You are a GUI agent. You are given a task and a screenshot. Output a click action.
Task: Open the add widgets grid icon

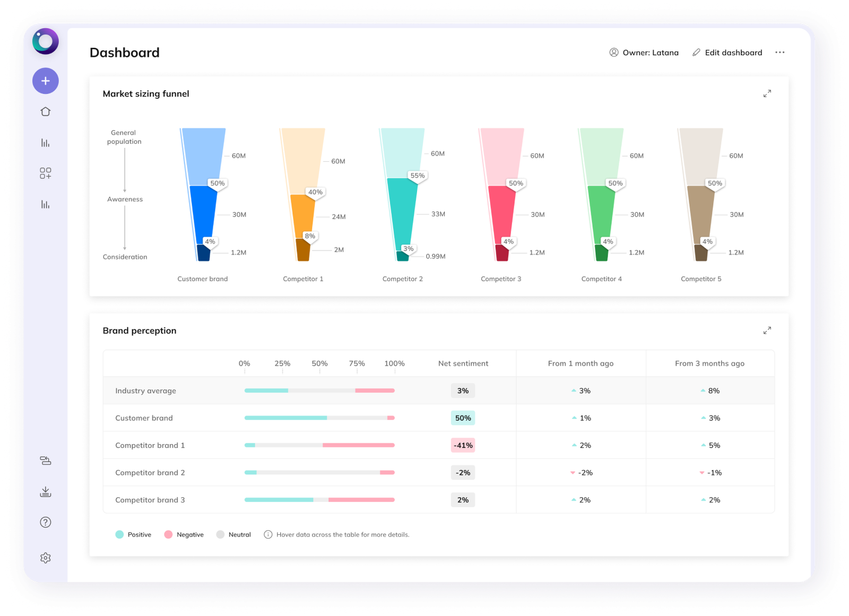point(46,173)
